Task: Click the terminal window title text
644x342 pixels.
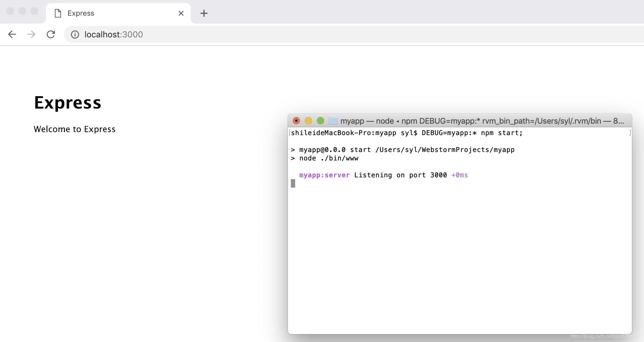Action: (x=482, y=121)
